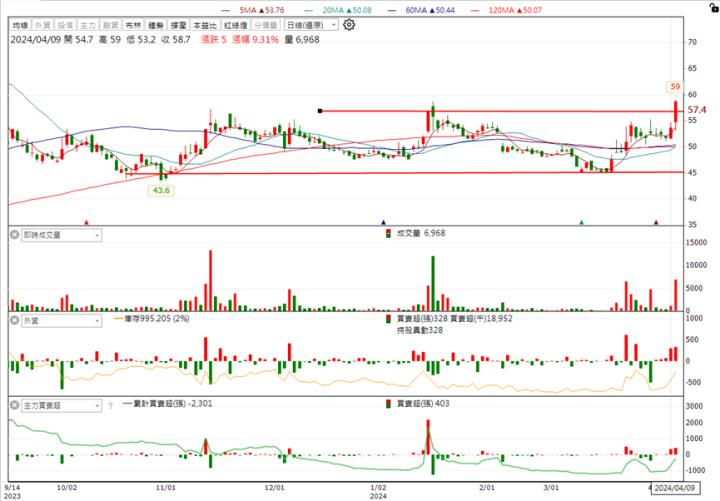This screenshot has width=720, height=501.
Task: Close the 主力買賣超 indicator panel
Action: (x=16, y=405)
